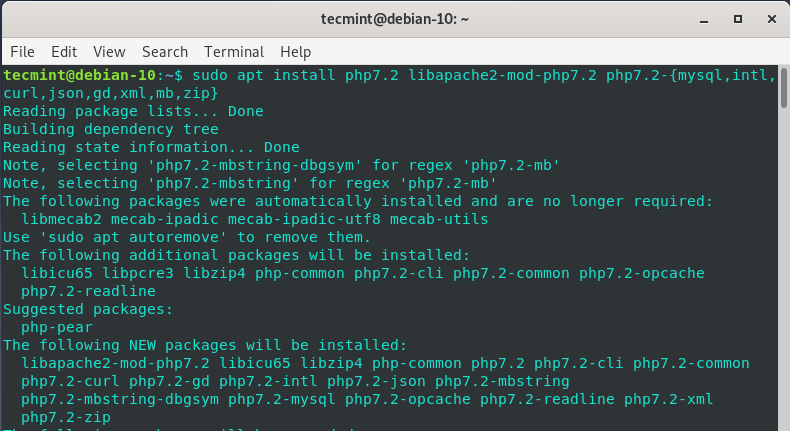The width and height of the screenshot is (790, 431).
Task: Click the 'sudo' word in the command
Action: click(212, 75)
